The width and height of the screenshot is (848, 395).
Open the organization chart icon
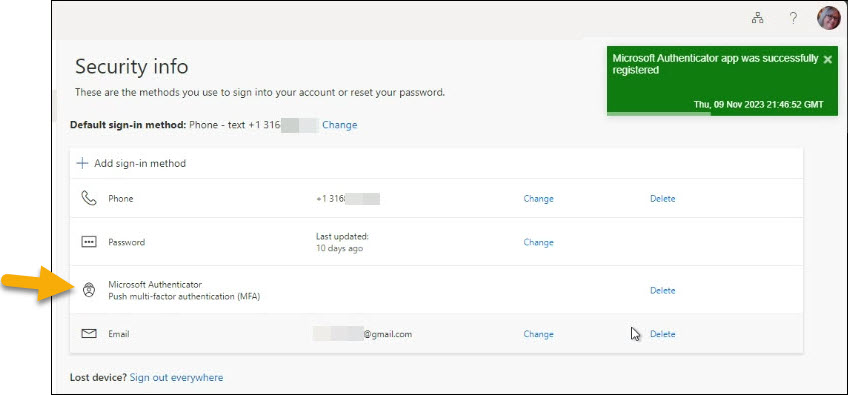[757, 18]
